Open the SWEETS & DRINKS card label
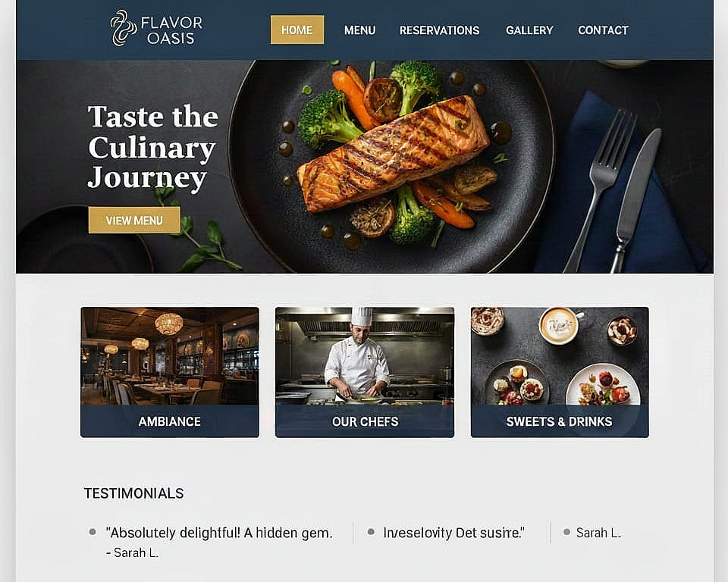 (x=560, y=421)
